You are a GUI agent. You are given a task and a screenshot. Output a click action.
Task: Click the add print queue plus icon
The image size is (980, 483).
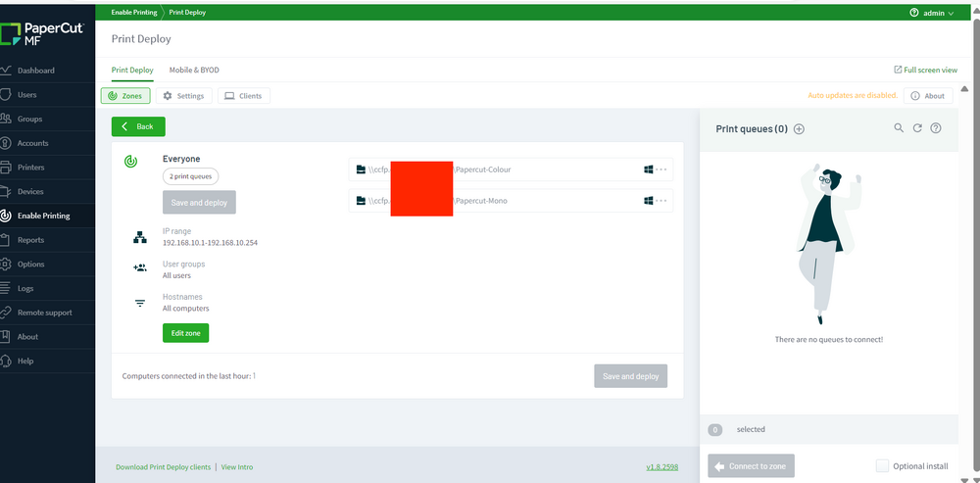pos(799,129)
